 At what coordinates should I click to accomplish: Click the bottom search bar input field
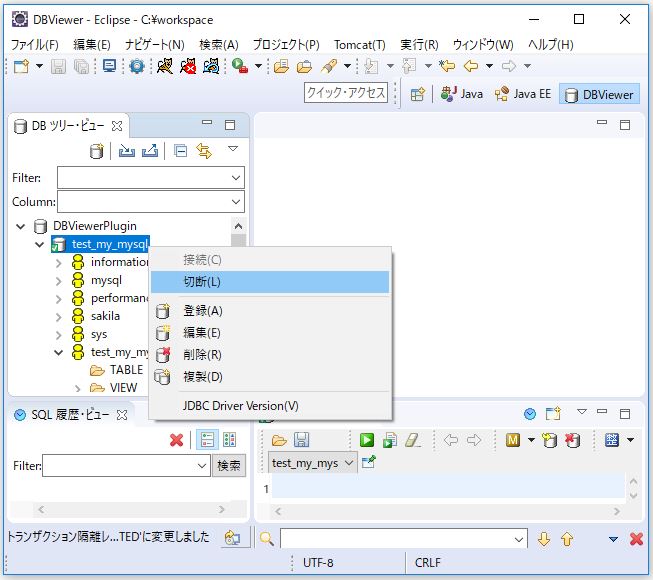tap(404, 539)
